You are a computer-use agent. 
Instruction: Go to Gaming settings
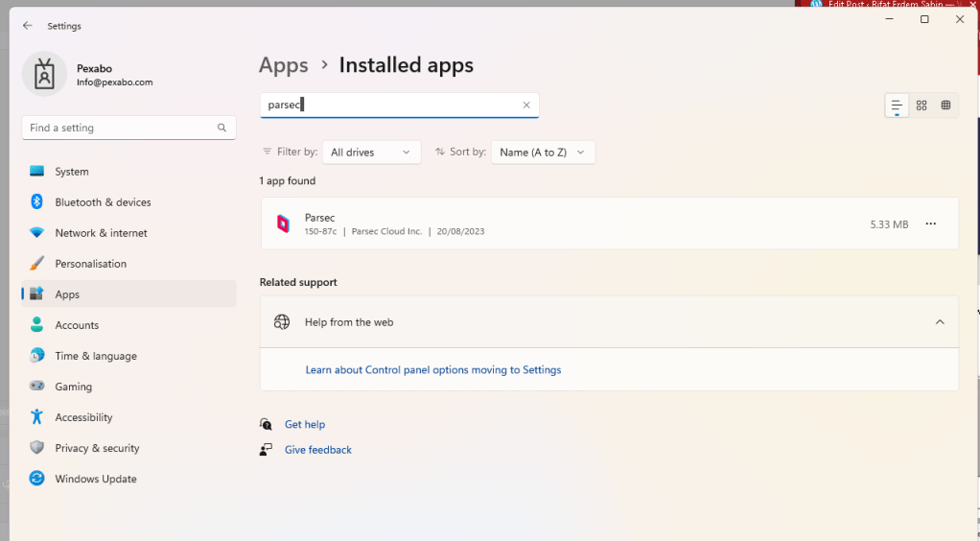pyautogui.click(x=128, y=386)
